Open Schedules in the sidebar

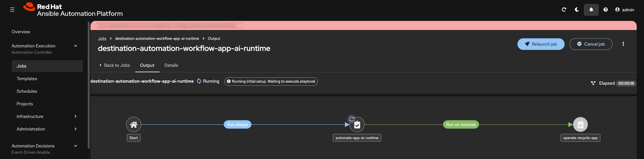(27, 91)
